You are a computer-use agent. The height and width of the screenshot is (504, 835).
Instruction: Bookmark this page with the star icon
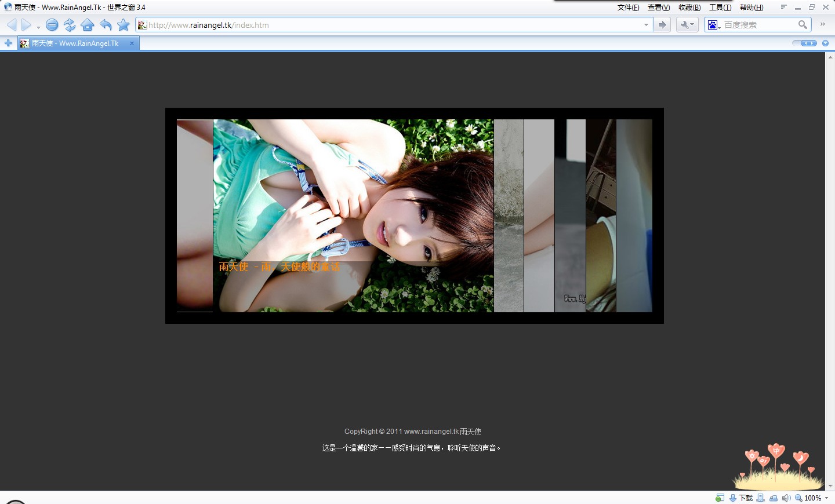[x=123, y=25]
